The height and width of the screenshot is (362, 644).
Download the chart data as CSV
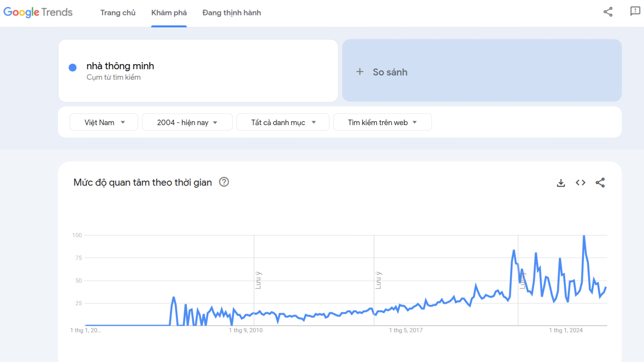tap(561, 183)
